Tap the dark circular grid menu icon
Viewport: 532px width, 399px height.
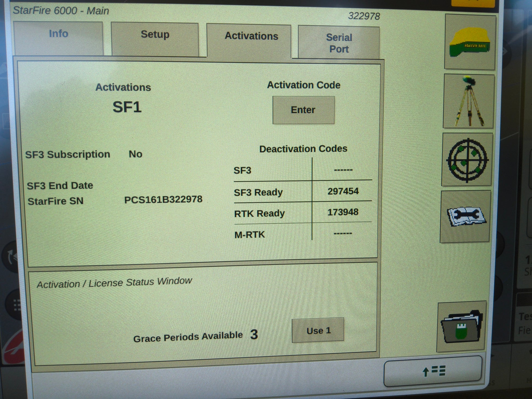pyautogui.click(x=16, y=305)
